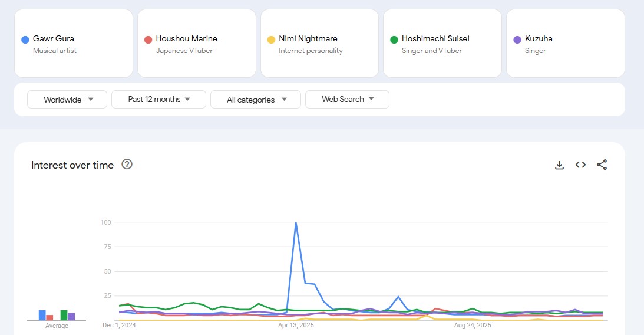The height and width of the screenshot is (335, 644).
Task: Click the green average bar
Action: 64,316
